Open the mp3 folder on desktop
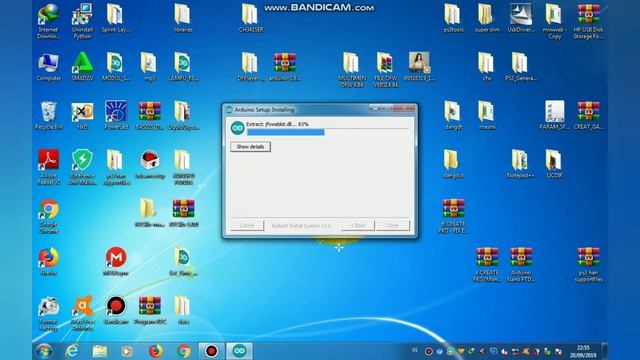Viewport: 640px width, 360px height. click(149, 67)
